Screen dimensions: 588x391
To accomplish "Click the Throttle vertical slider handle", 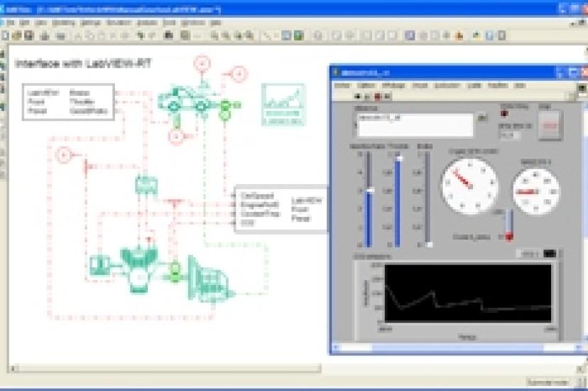I will [x=399, y=159].
